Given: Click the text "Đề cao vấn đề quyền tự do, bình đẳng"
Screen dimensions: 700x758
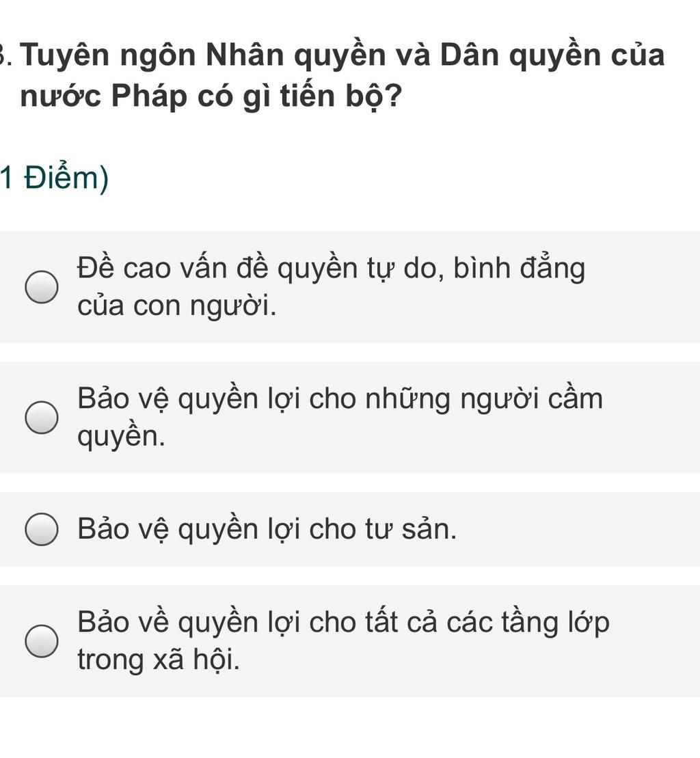Looking at the screenshot, I should pos(331,268).
